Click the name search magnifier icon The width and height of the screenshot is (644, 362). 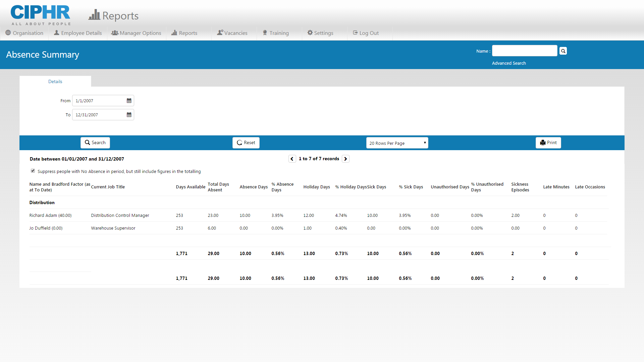click(563, 51)
